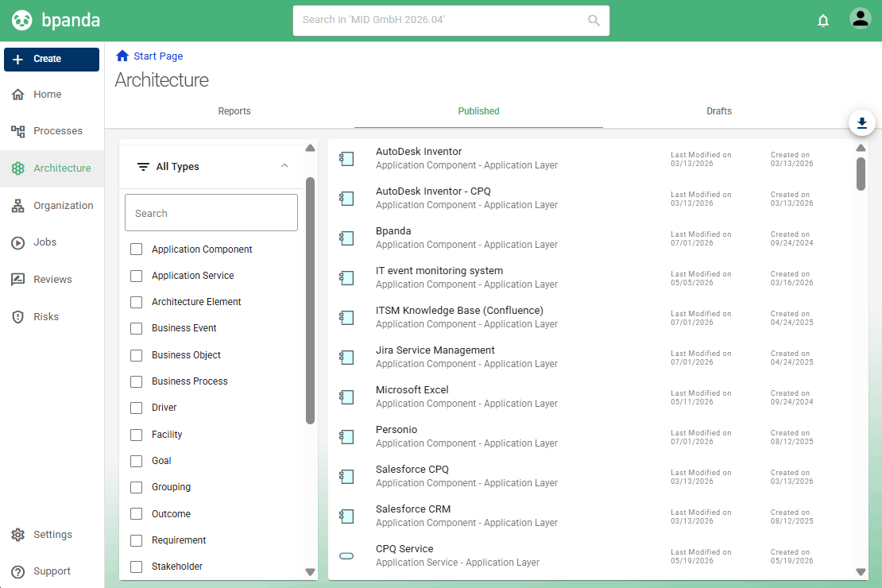Image resolution: width=882 pixels, height=588 pixels.
Task: Click the component icon for ITSM Knowledge Base
Action: pyautogui.click(x=346, y=317)
